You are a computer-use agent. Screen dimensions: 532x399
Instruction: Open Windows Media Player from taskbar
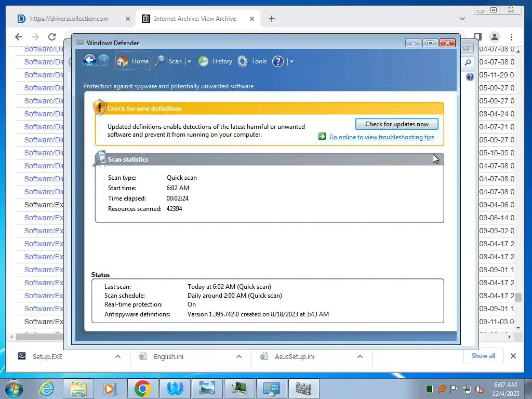(x=110, y=389)
